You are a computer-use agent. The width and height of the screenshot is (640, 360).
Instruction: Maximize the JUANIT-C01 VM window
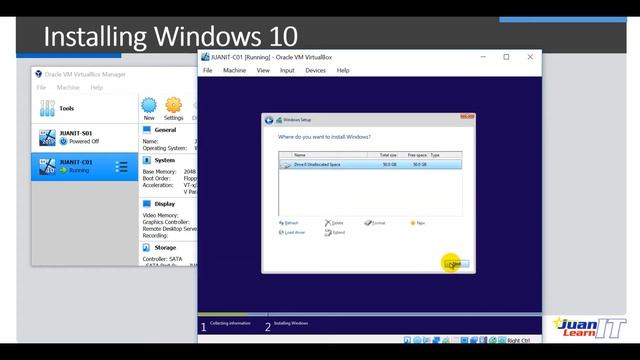(506, 57)
